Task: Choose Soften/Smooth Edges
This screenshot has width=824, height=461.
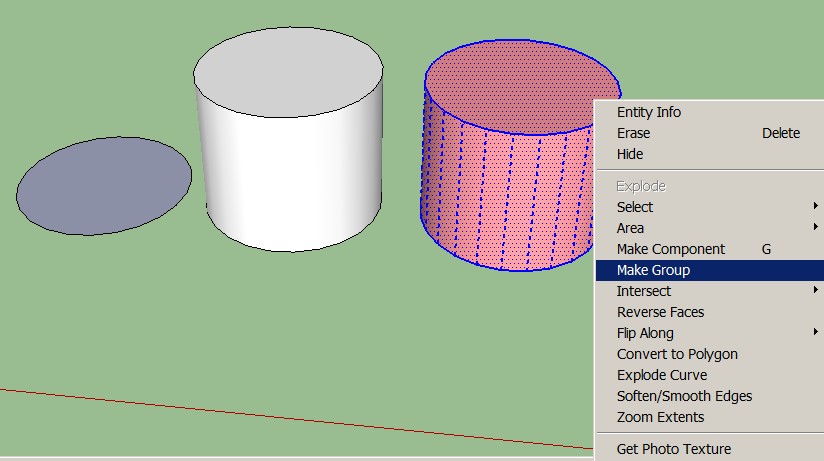Action: pos(684,396)
